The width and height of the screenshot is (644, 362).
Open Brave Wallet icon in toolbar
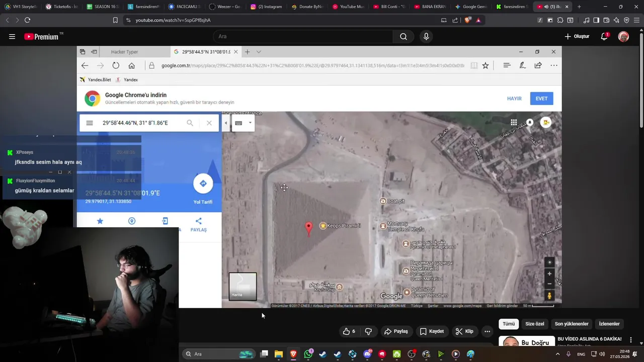(x=606, y=20)
